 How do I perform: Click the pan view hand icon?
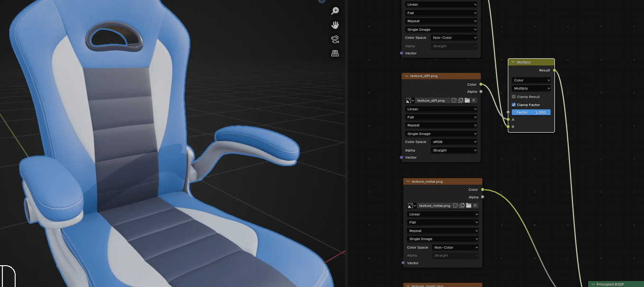tap(335, 25)
